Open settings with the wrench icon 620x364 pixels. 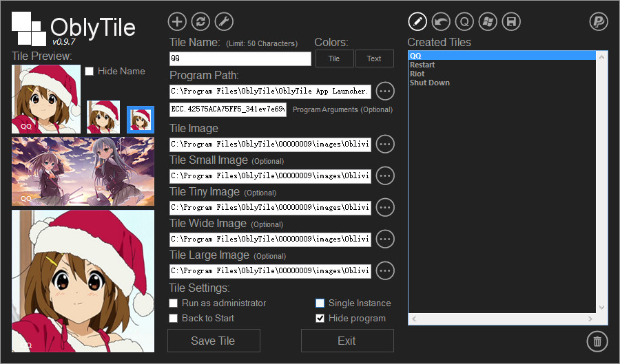click(224, 21)
